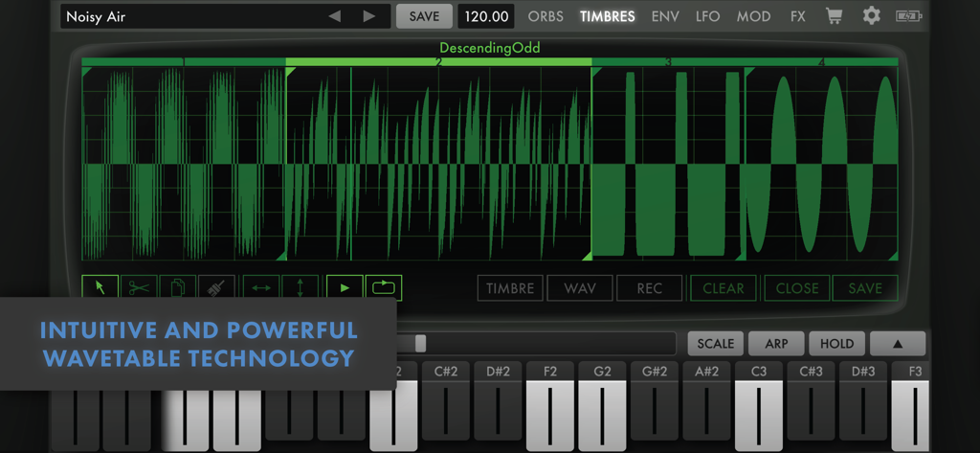Click the WAV import button

580,288
